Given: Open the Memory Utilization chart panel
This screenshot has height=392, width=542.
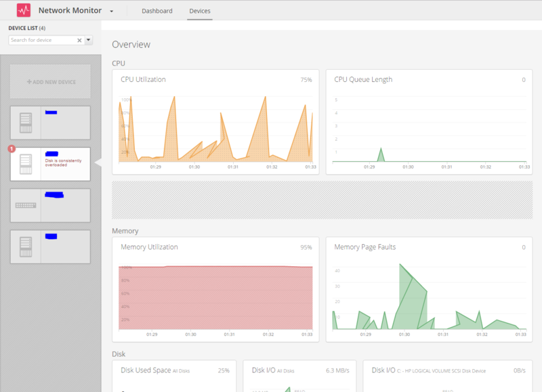Looking at the screenshot, I should pos(215,289).
